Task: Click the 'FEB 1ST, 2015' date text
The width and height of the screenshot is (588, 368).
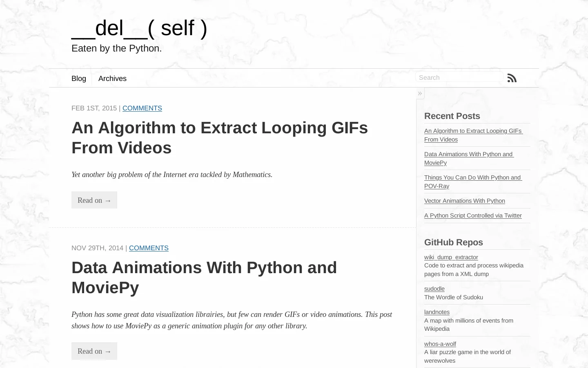Action: [94, 108]
